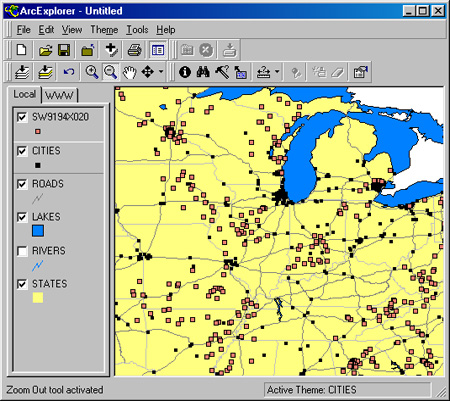Select the Measure ruler tool

coord(263,72)
